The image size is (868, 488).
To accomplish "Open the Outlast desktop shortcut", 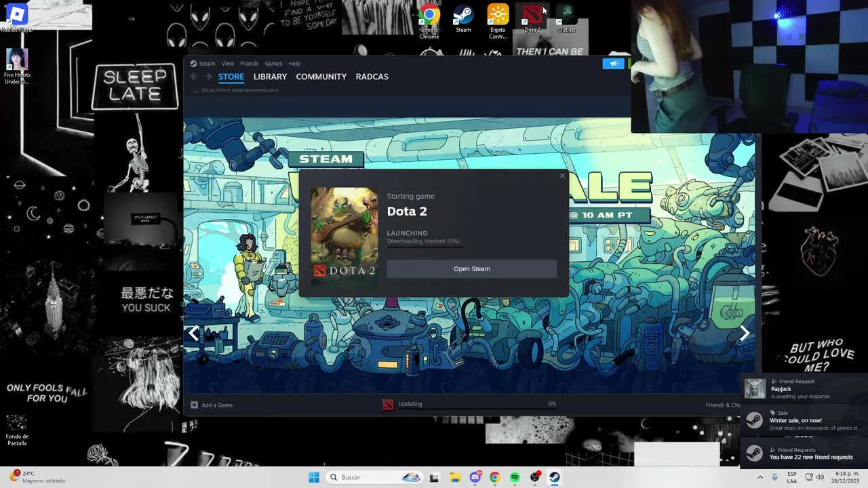I will (567, 18).
